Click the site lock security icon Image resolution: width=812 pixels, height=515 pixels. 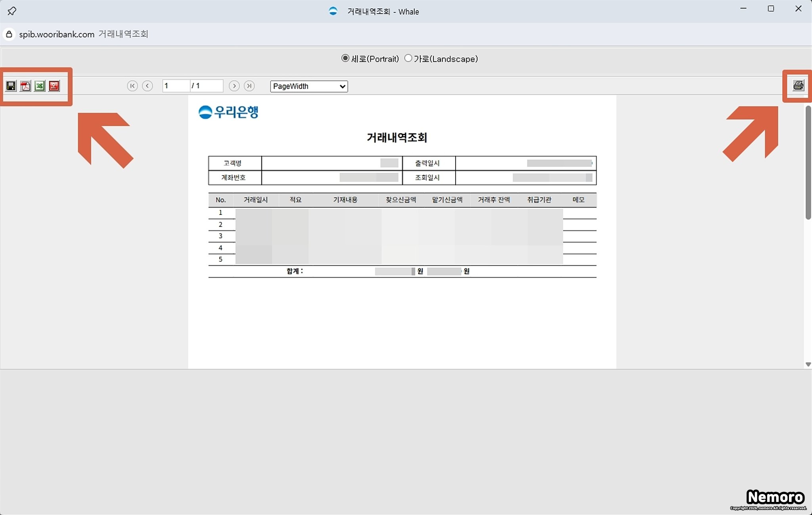(9, 34)
